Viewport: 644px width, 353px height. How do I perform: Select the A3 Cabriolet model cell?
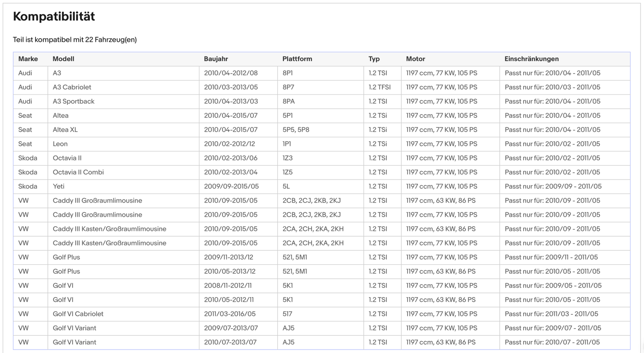[x=72, y=87]
